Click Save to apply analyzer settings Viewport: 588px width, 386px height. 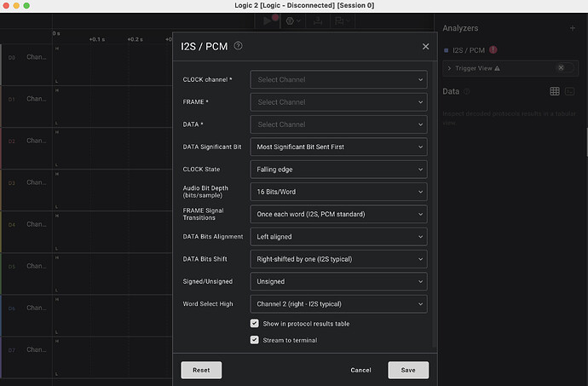408,370
